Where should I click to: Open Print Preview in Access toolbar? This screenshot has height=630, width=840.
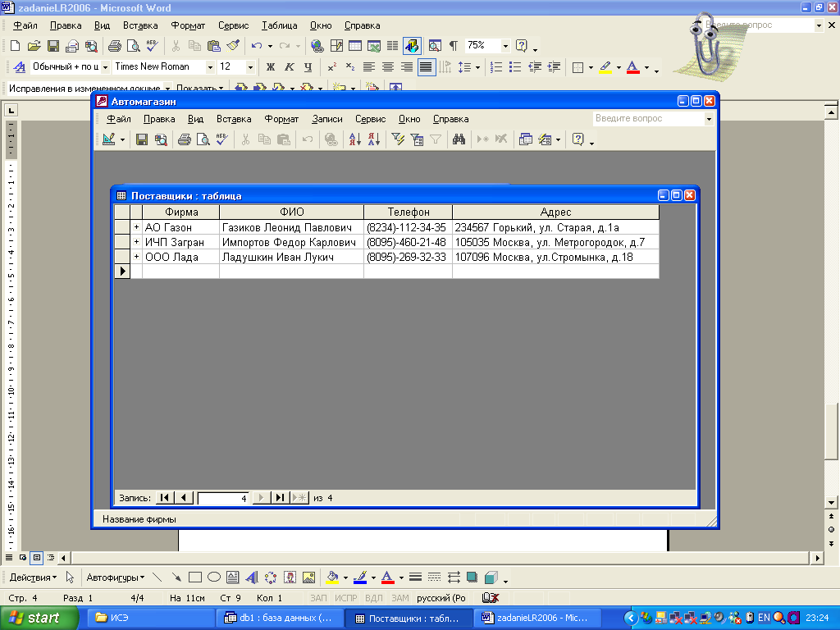[x=203, y=139]
